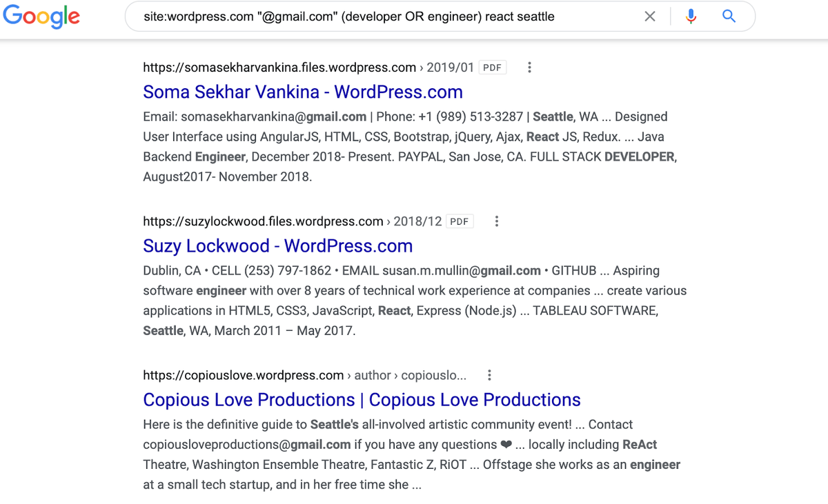Click the '2018/12' breadcrumb text
This screenshot has height=504, width=828.
417,221
